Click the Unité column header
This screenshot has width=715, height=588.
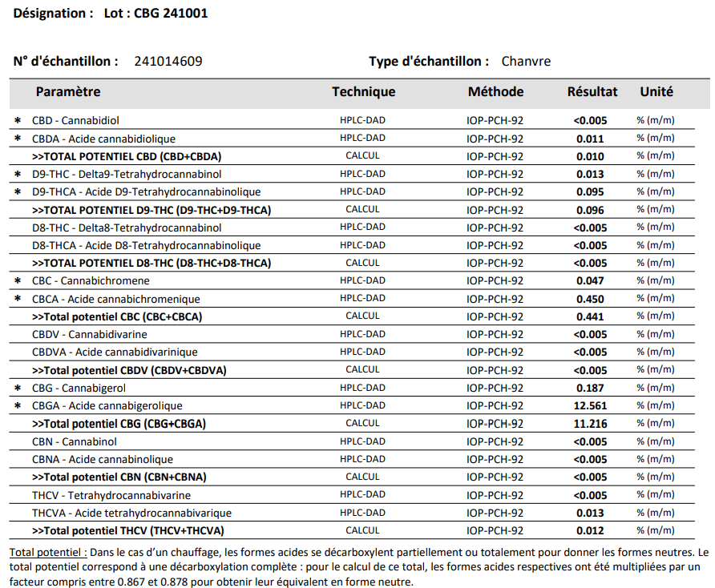656,92
